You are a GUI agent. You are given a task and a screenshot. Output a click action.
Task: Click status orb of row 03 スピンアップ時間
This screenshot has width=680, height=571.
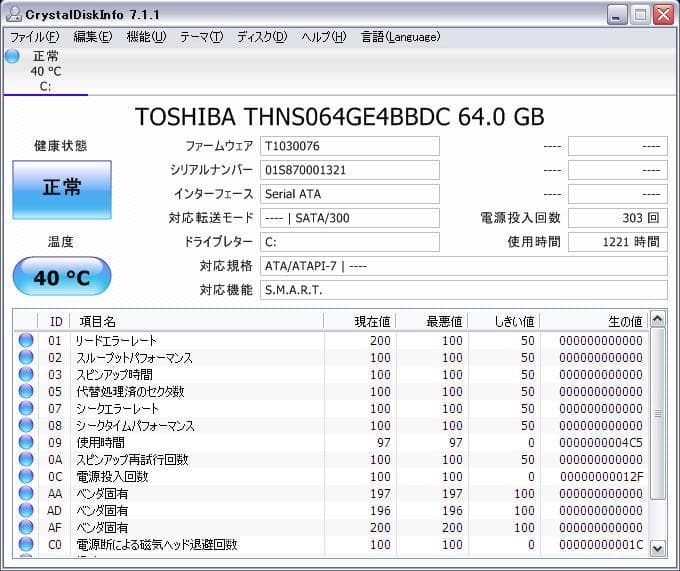(26, 374)
